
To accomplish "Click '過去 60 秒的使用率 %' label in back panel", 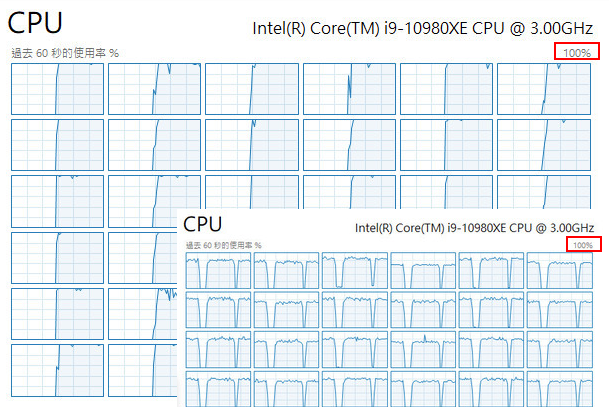I will point(65,53).
